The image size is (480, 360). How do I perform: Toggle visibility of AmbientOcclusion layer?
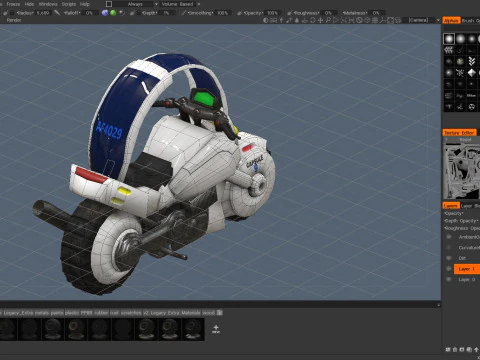point(449,237)
